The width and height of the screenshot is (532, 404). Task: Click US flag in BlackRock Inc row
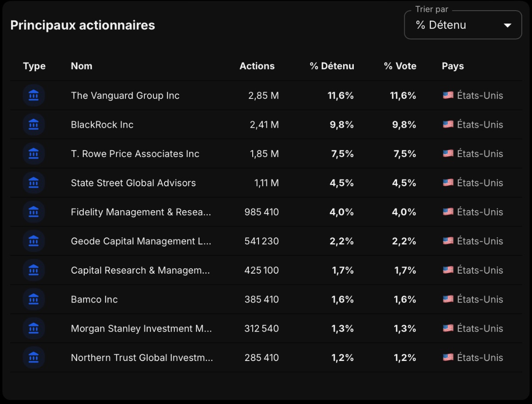(448, 125)
